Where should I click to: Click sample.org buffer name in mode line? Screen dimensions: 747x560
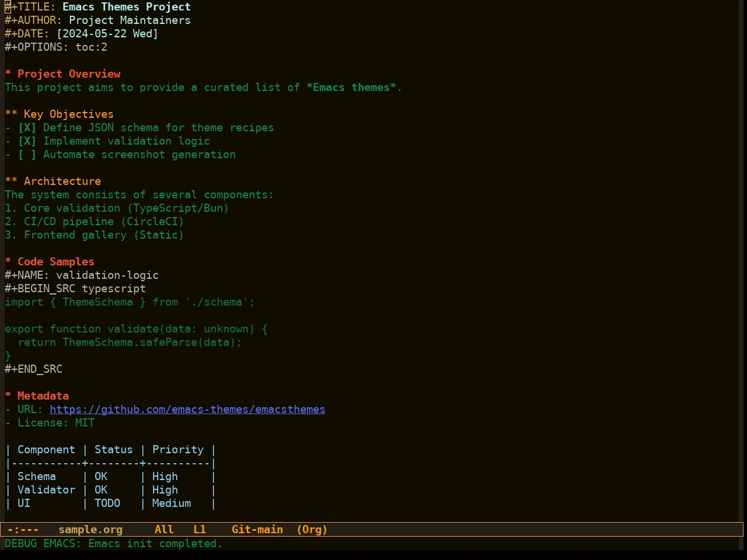tap(90, 530)
